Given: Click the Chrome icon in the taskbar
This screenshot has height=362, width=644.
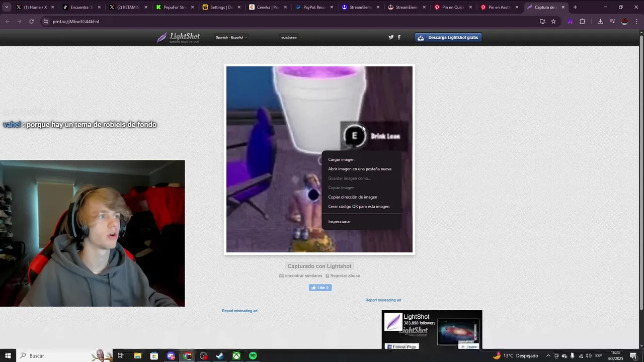Looking at the screenshot, I should click(x=188, y=355).
